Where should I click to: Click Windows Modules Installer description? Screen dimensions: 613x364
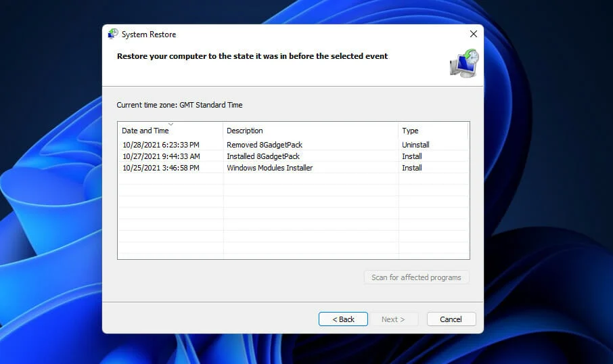pyautogui.click(x=270, y=168)
